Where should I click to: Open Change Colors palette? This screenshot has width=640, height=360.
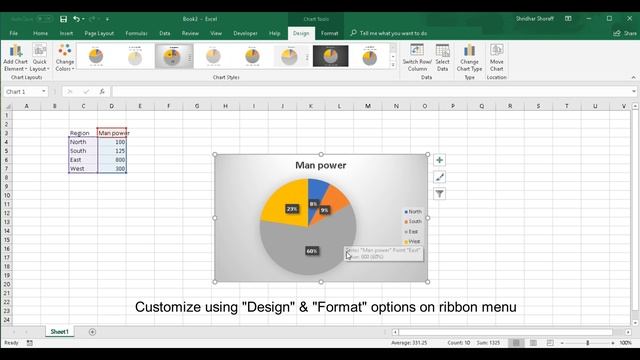point(64,57)
